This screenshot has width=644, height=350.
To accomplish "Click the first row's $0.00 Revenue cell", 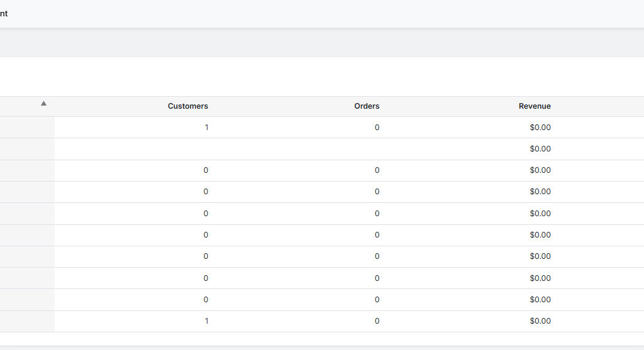I will [x=540, y=128].
